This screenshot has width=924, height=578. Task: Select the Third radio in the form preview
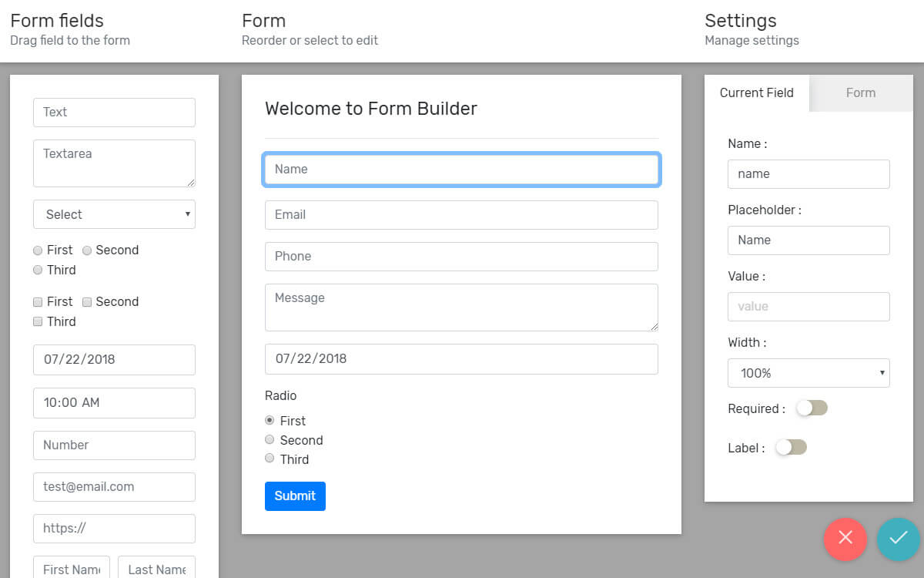pos(269,458)
